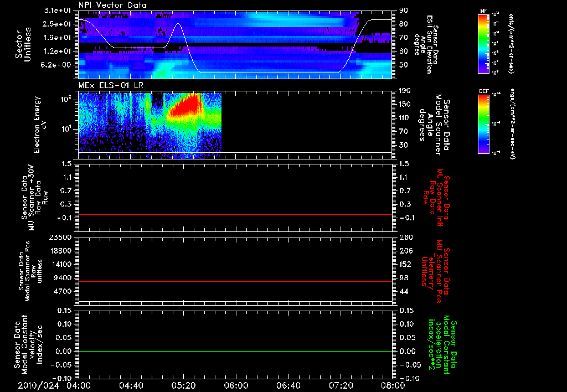Click the 06:00 time axis label
Image resolution: width=567 pixels, height=392 pixels.
(x=236, y=386)
